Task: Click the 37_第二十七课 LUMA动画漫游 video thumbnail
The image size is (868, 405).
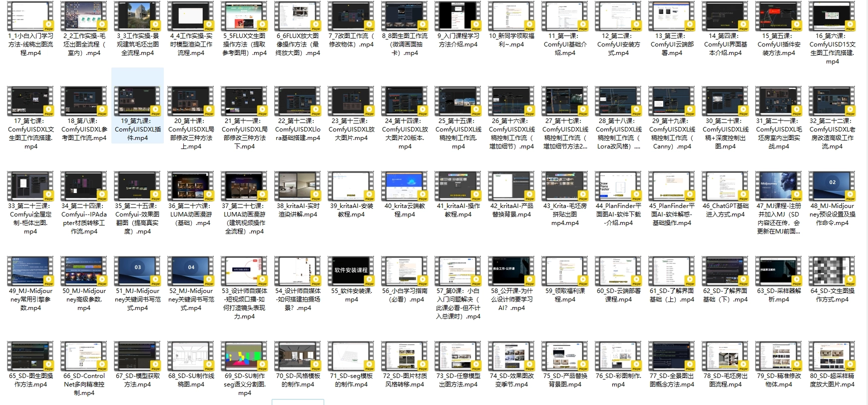Action: pyautogui.click(x=244, y=186)
